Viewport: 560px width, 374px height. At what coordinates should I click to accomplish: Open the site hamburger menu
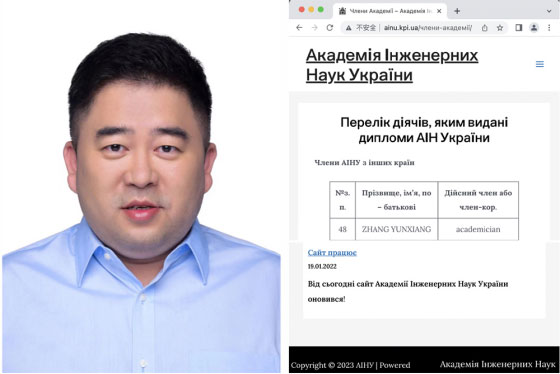click(540, 64)
